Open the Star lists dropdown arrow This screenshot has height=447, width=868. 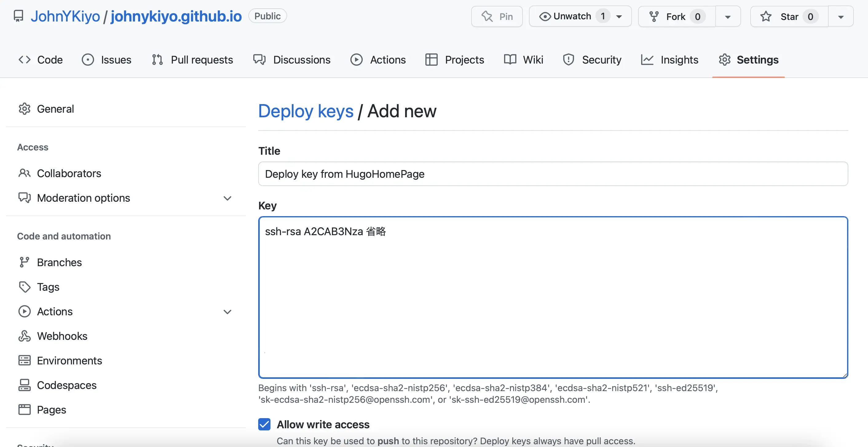[x=841, y=17]
